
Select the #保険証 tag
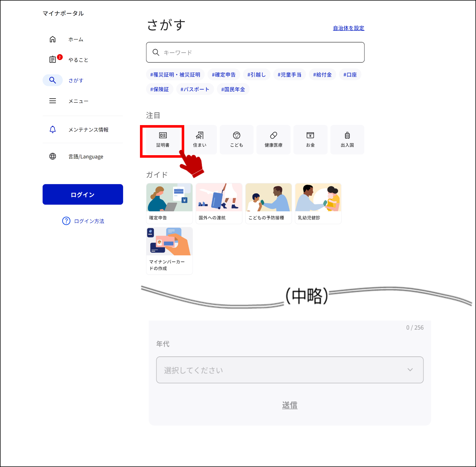click(x=160, y=89)
